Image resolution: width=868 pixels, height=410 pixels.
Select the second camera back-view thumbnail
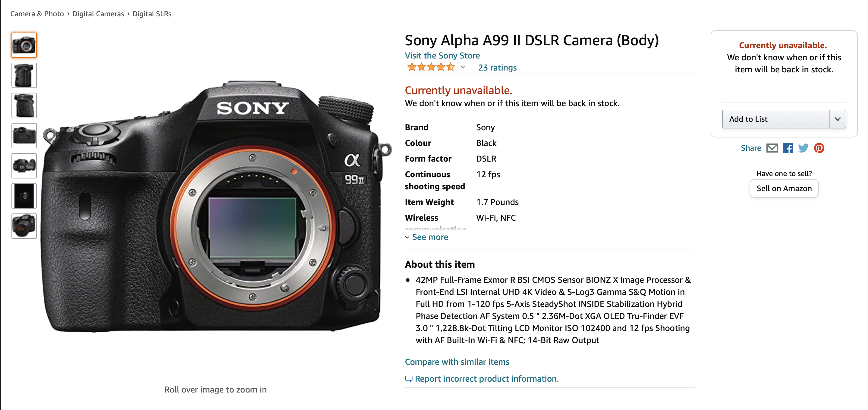coord(24,76)
